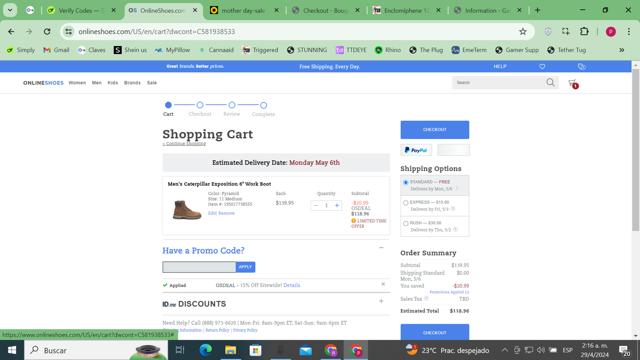Click the work boot product thumbnail
Image resolution: width=640 pixels, height=360 pixels.
coord(187,209)
